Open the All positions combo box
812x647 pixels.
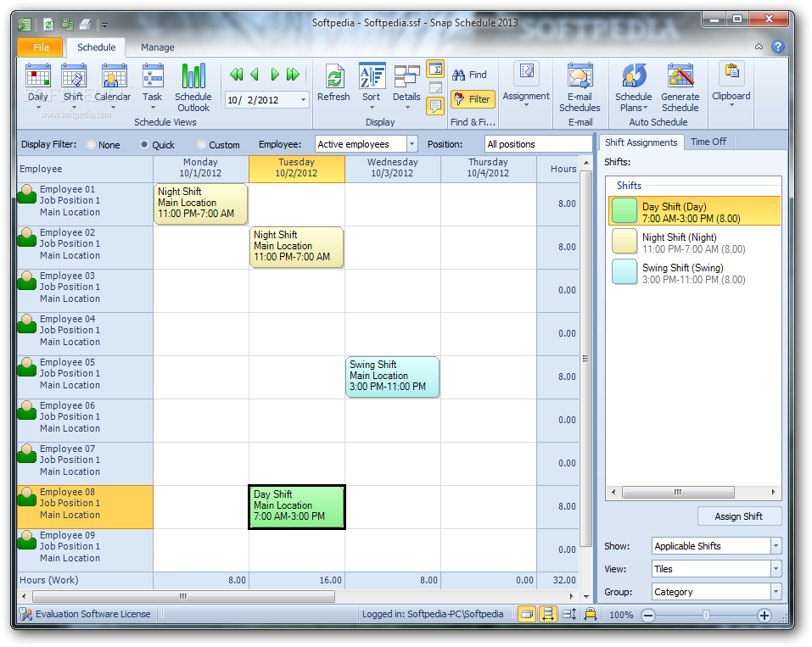point(538,144)
